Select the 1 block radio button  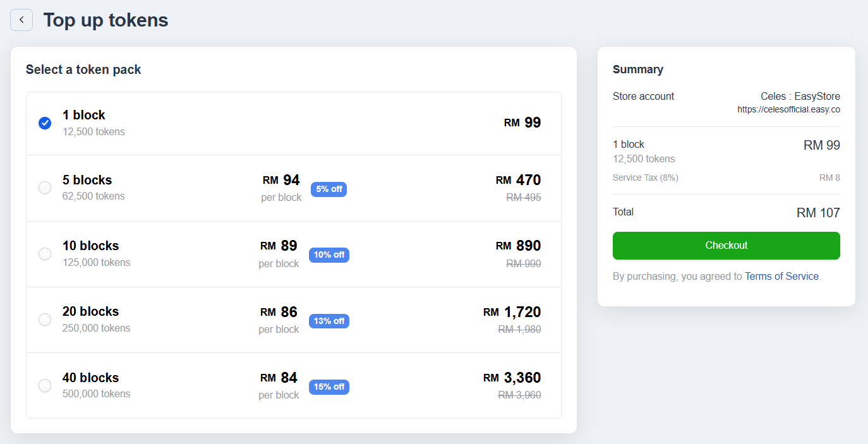pyautogui.click(x=45, y=123)
